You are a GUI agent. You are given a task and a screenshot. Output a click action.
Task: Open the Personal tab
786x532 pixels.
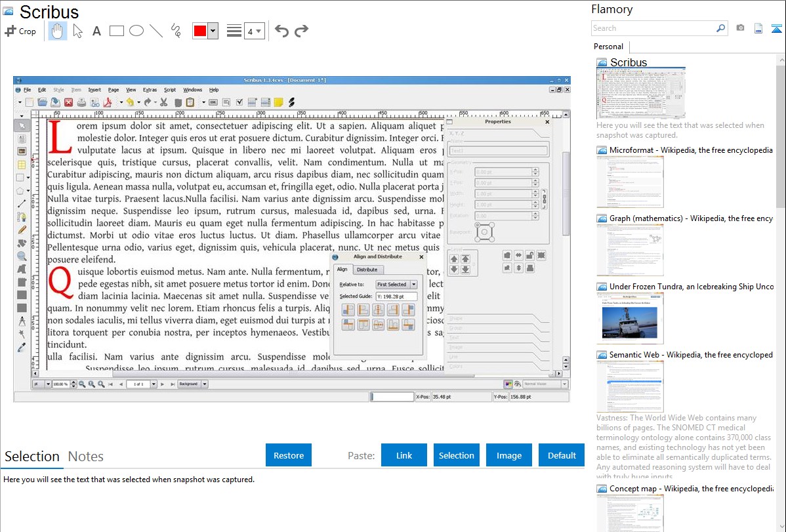608,47
